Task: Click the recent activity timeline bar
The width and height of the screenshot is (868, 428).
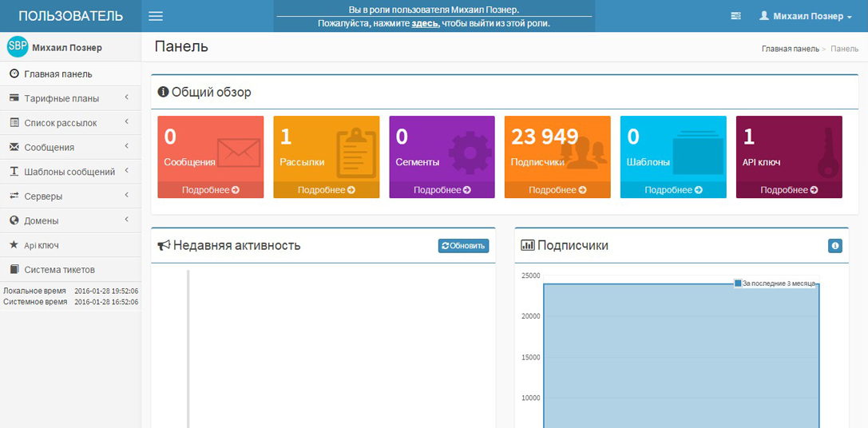Action: (188, 349)
